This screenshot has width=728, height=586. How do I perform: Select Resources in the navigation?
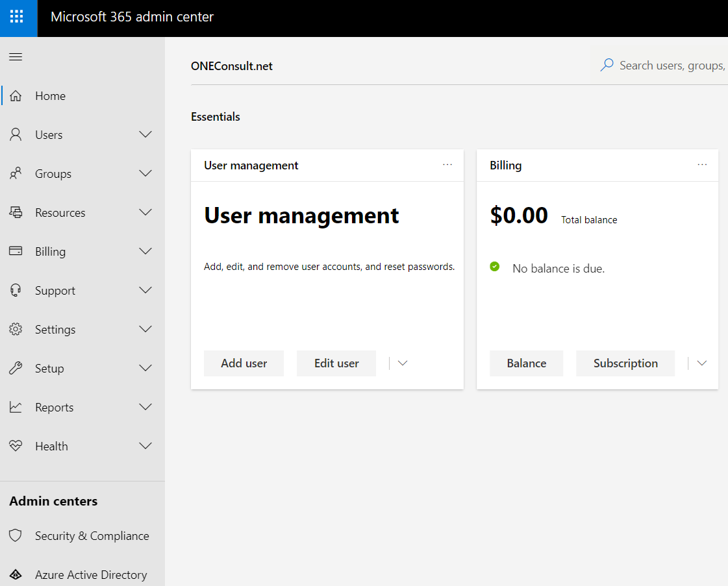(x=82, y=212)
